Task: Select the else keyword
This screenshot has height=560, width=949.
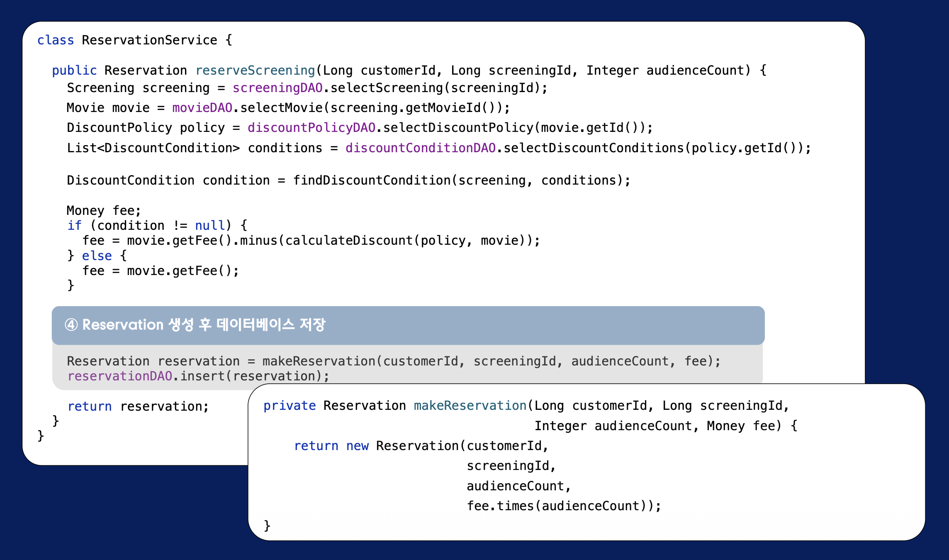Action: tap(97, 256)
